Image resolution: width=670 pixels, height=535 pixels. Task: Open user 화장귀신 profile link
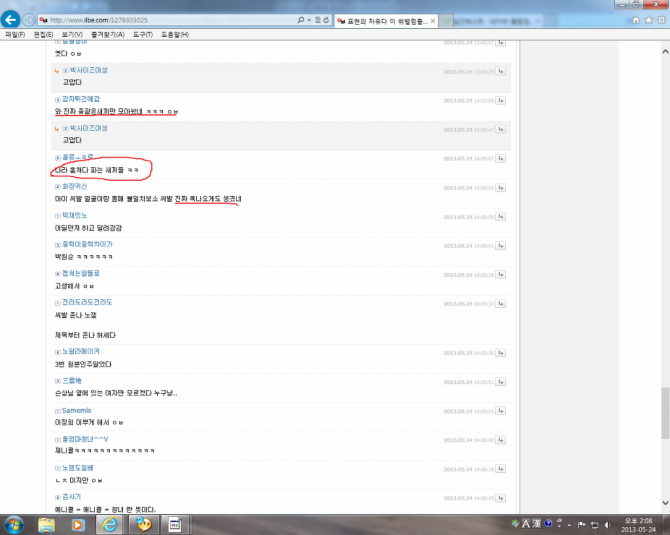[75, 186]
